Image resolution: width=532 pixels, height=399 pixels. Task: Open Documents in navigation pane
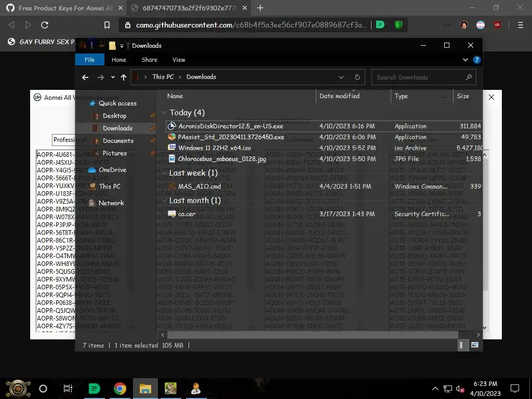click(118, 140)
